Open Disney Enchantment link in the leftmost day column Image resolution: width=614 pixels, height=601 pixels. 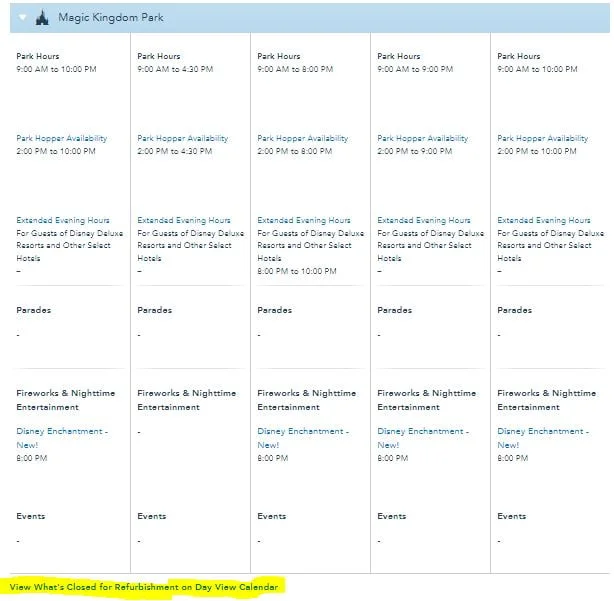tap(62, 438)
